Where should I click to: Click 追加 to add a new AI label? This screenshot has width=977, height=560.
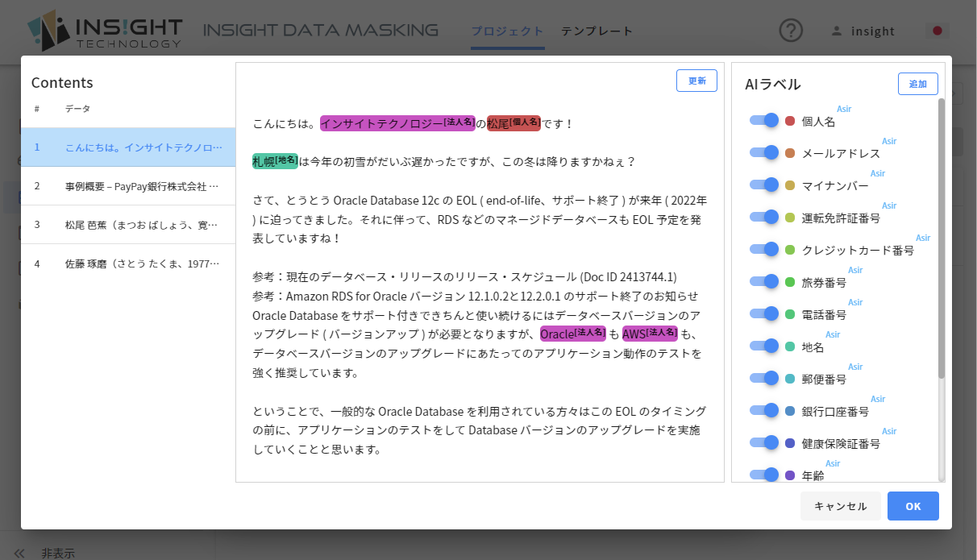pos(917,83)
